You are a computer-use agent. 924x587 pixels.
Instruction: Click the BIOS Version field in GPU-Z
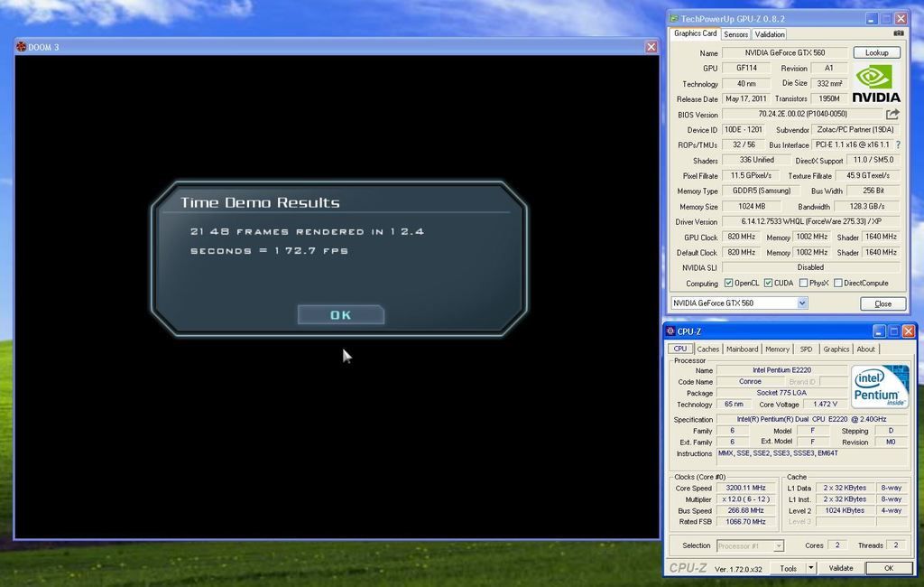tap(802, 114)
